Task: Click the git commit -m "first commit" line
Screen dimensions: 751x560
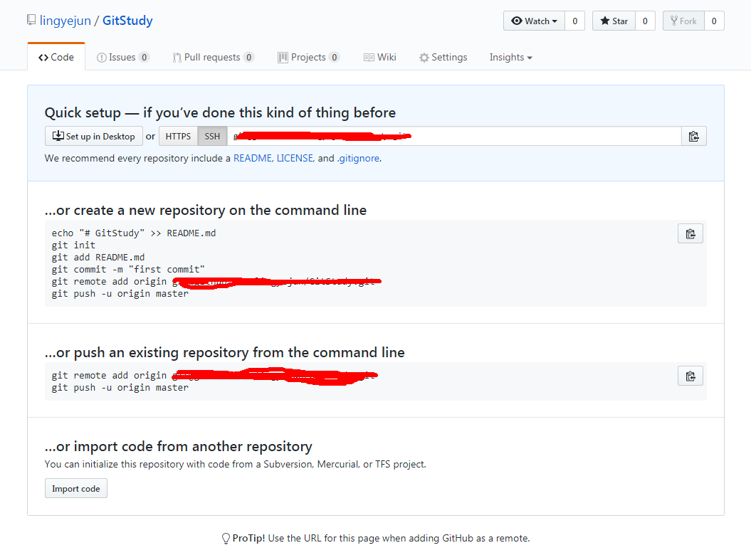Action: [128, 270]
